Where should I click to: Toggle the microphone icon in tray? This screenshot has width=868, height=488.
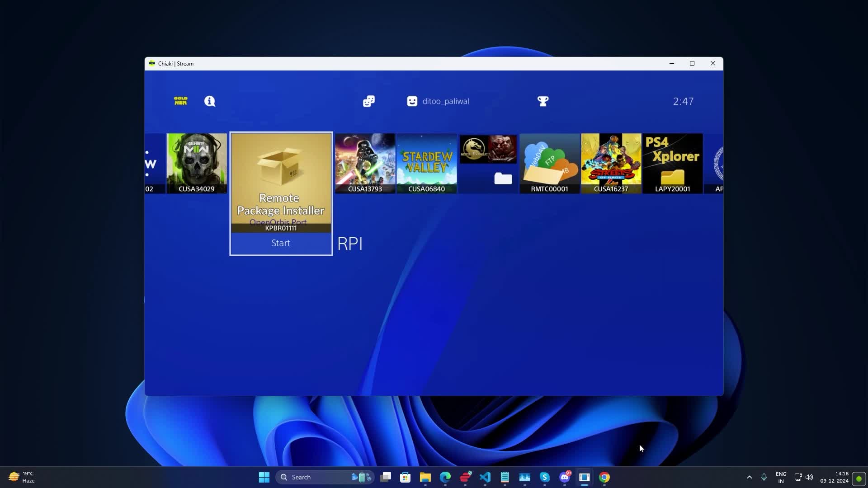[764, 477]
